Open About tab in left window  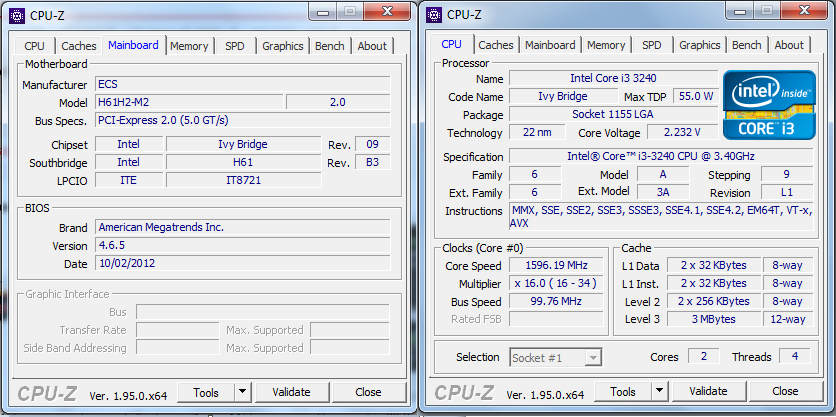[x=372, y=46]
